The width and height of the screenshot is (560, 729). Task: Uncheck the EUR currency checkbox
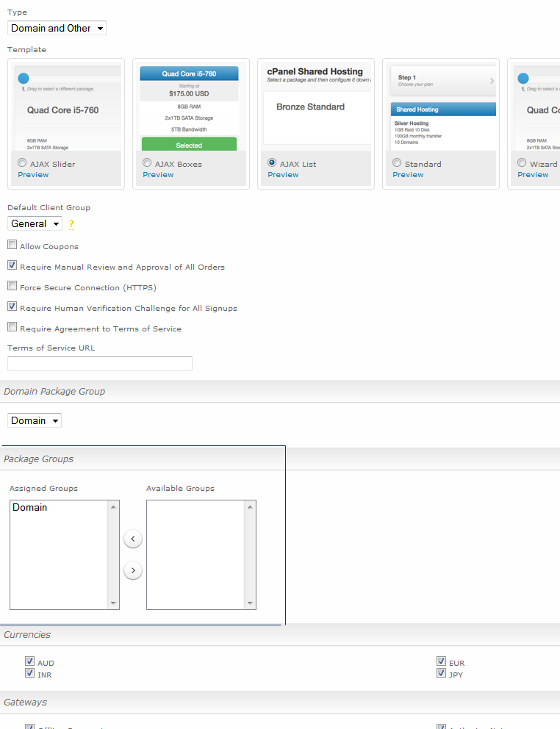(442, 661)
